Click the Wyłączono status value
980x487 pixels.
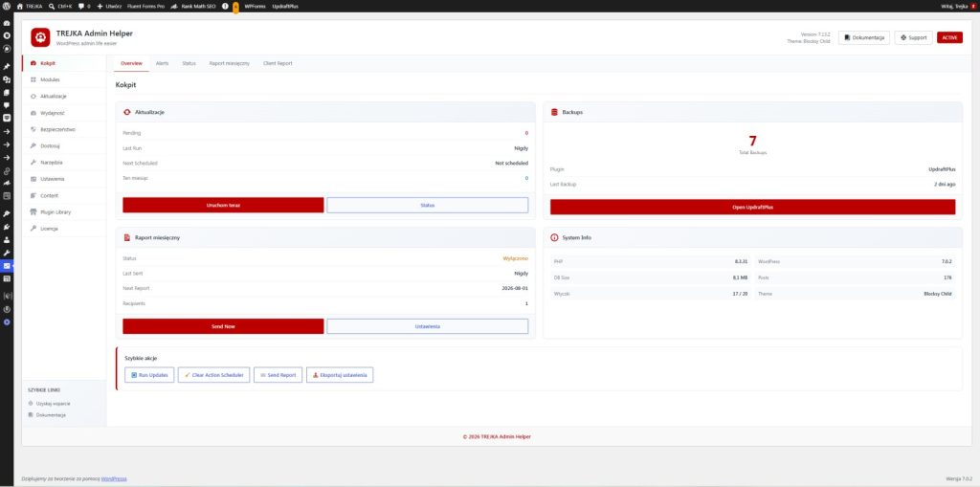(x=516, y=258)
